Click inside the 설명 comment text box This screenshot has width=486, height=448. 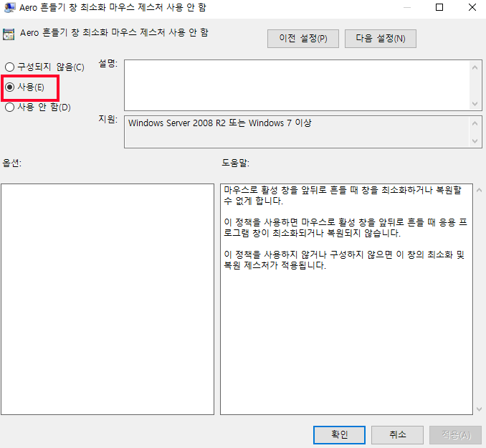point(297,85)
